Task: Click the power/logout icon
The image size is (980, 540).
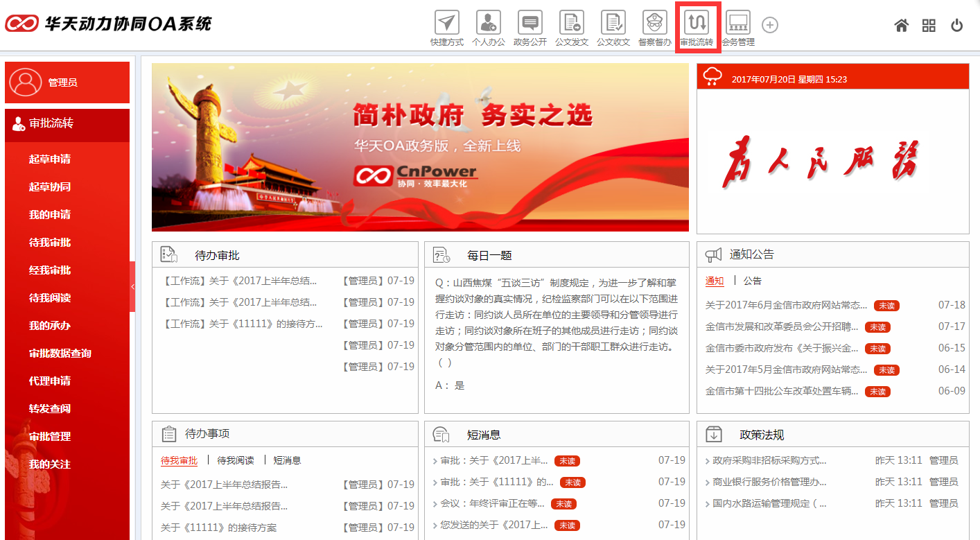Action: pyautogui.click(x=956, y=25)
